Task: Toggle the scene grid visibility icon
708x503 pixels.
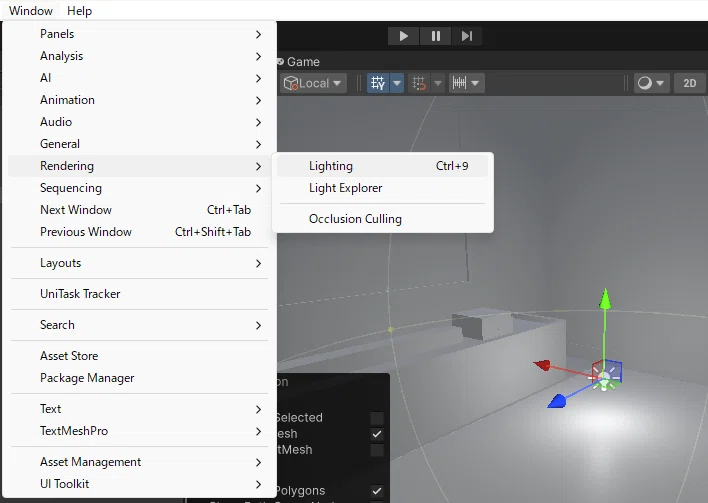Action: pyautogui.click(x=378, y=83)
